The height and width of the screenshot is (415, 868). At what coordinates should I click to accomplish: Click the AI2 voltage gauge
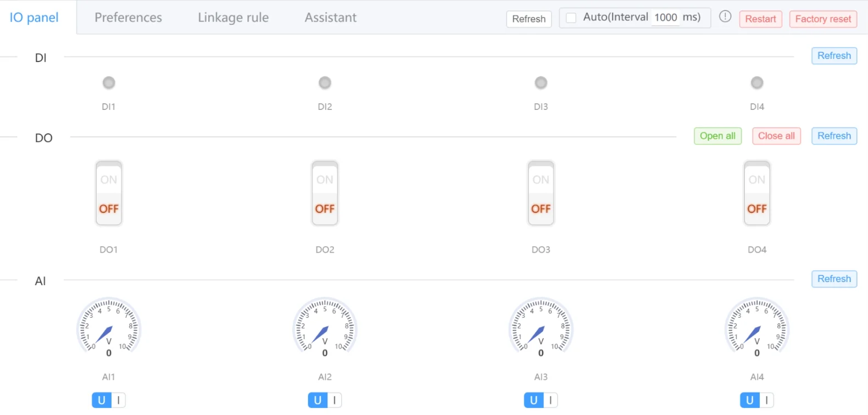(x=325, y=328)
